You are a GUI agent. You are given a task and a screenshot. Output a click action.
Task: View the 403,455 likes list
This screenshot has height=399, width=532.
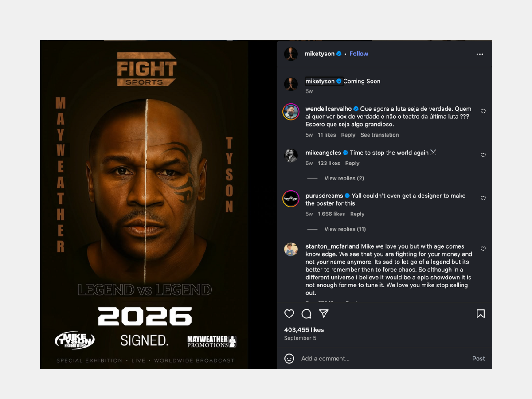click(304, 330)
